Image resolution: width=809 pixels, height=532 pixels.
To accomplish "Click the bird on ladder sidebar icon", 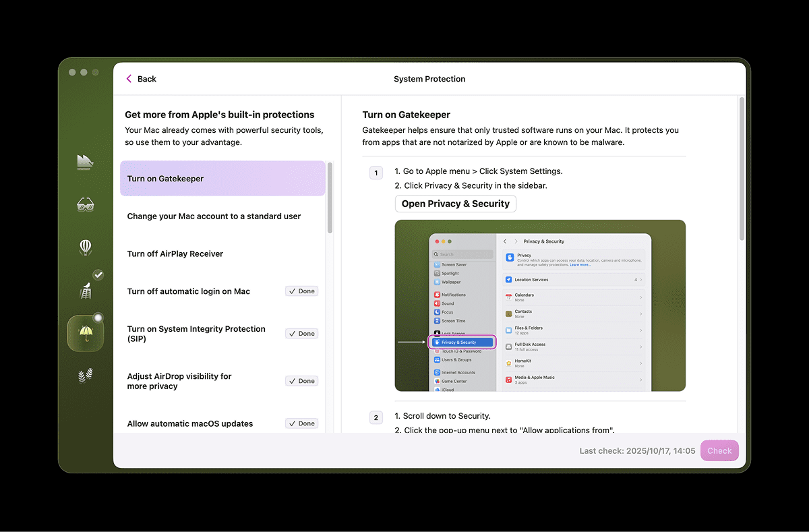I will pyautogui.click(x=86, y=290).
